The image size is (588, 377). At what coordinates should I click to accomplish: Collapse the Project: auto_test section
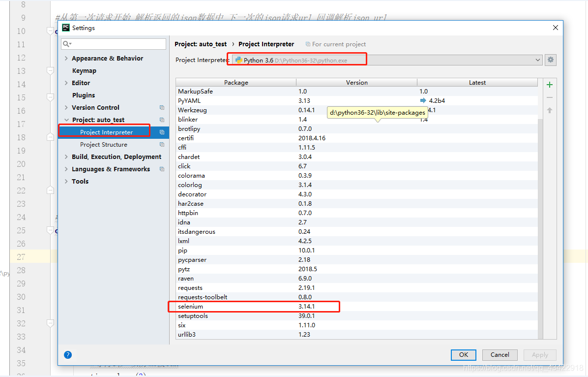pos(66,120)
